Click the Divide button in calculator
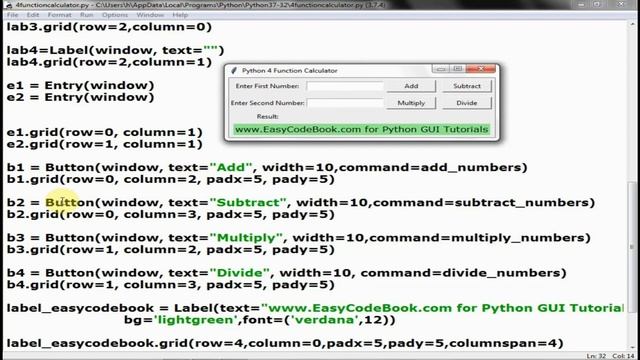Viewport: 640px width, 360px height. (467, 103)
